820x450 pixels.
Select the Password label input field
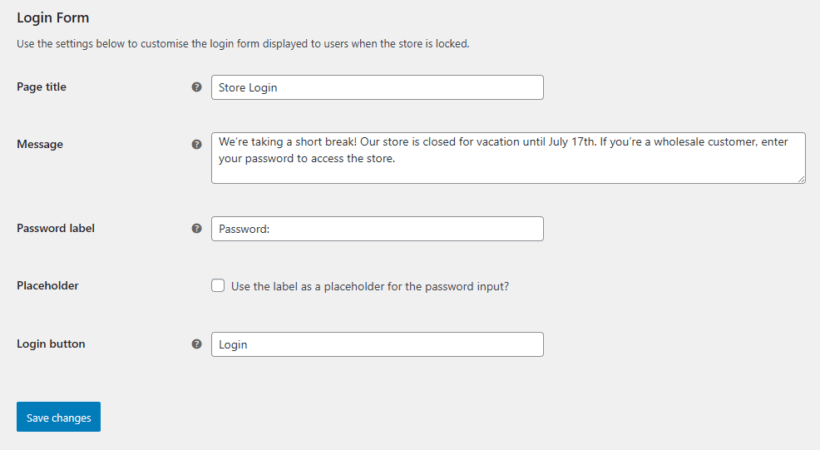click(x=377, y=228)
